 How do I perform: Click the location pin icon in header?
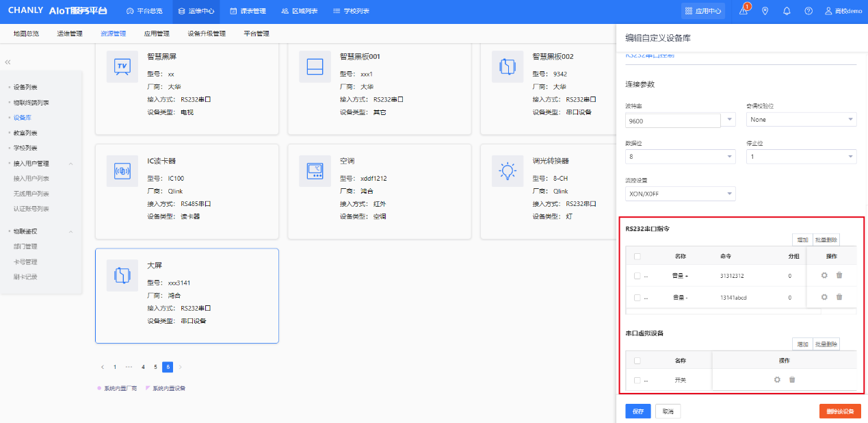[765, 11]
